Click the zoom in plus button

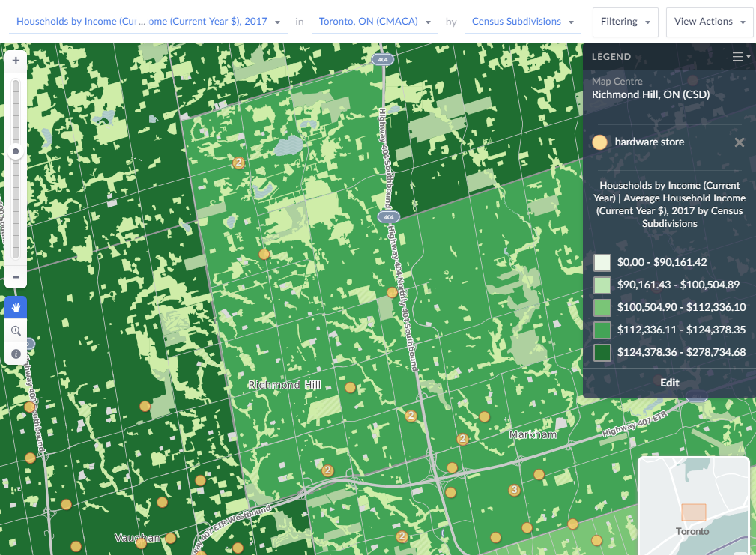coord(16,60)
